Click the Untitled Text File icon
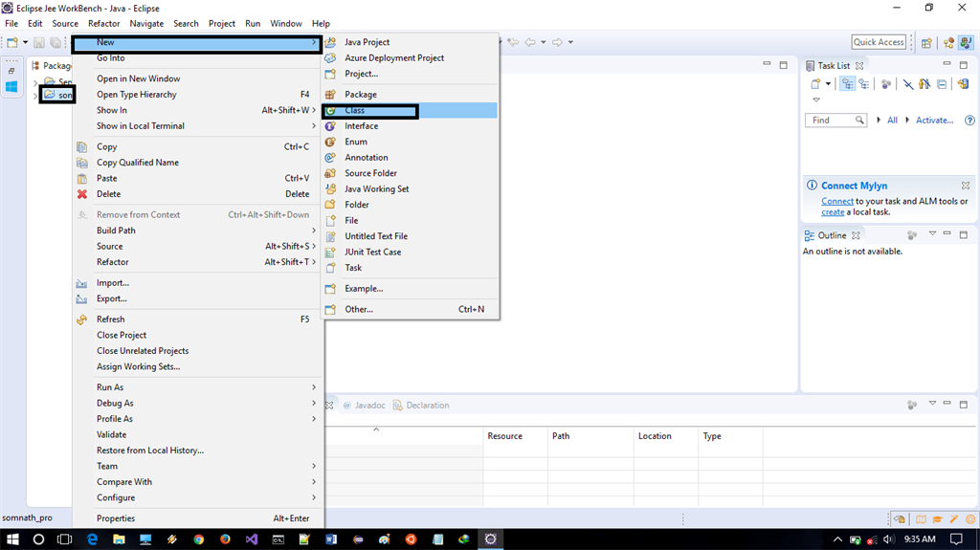The height and width of the screenshot is (550, 980). coord(330,236)
